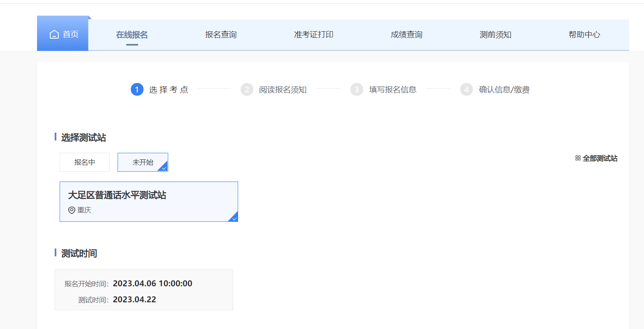Visit the 帮助中心 page
The width and height of the screenshot is (644, 329).
pyautogui.click(x=584, y=35)
